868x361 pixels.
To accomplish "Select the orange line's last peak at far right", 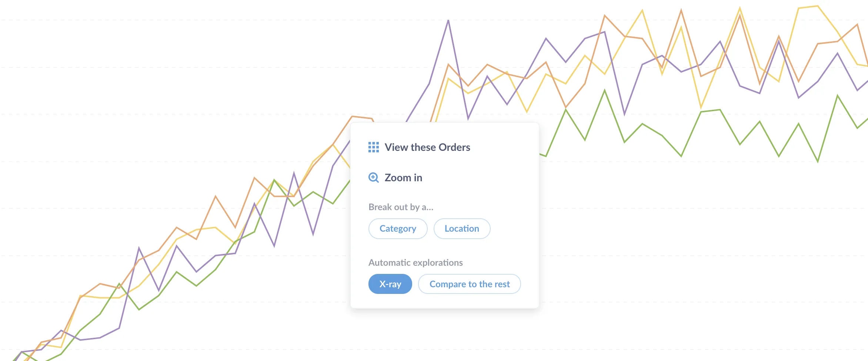I will click(x=857, y=24).
